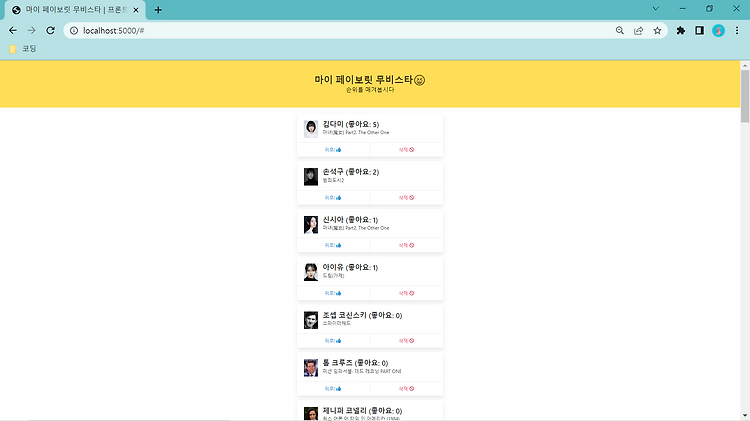Image resolution: width=750 pixels, height=421 pixels.
Task: Like 아이유 with the 위로 button
Action: (333, 293)
